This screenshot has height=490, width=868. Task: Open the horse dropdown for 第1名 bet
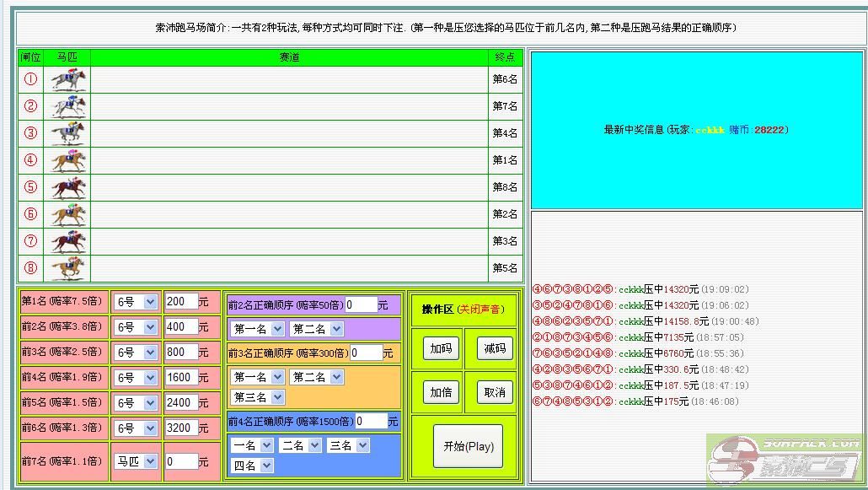tap(136, 302)
